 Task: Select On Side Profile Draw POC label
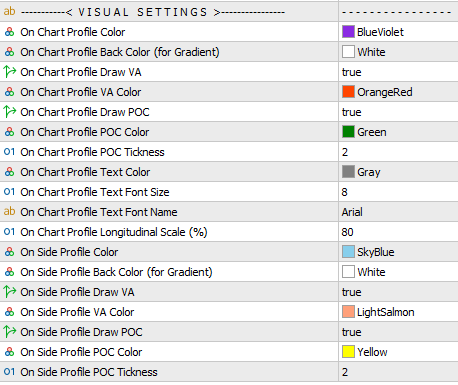coord(81,332)
